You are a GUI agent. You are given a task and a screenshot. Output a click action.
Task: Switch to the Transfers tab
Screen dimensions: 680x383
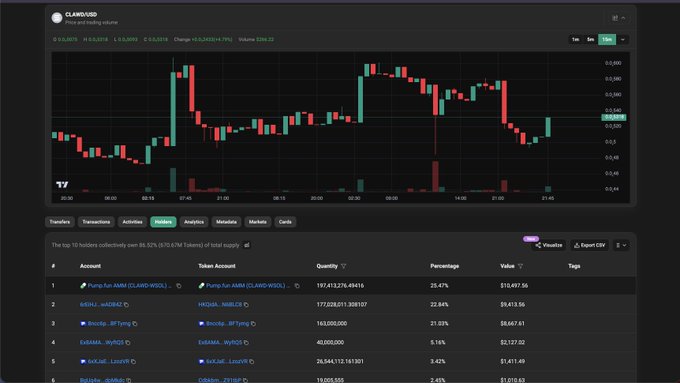60,222
